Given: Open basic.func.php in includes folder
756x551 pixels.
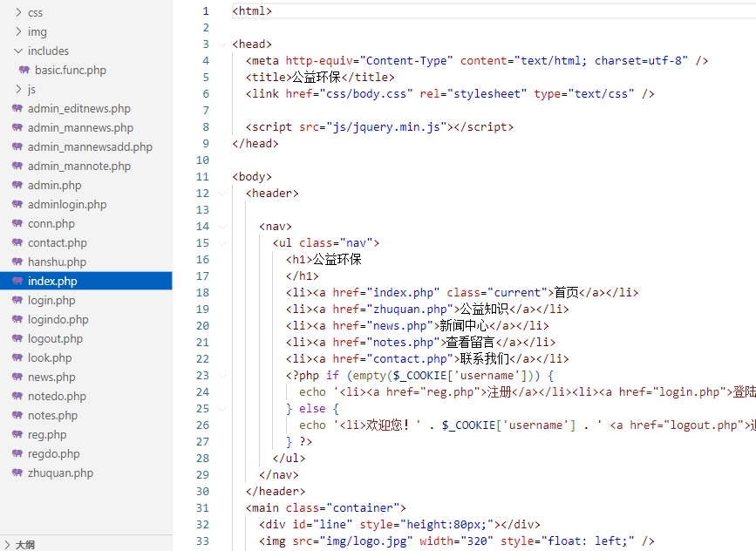Looking at the screenshot, I should (x=71, y=70).
